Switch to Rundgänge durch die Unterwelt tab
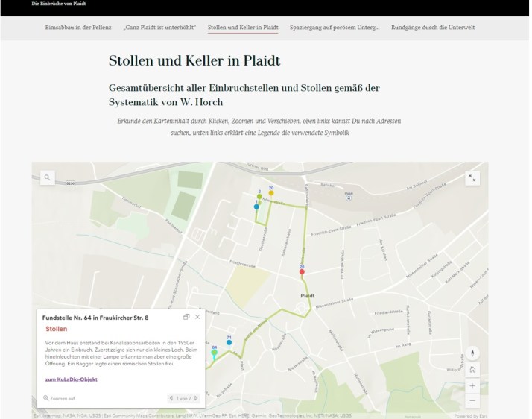 pos(432,28)
